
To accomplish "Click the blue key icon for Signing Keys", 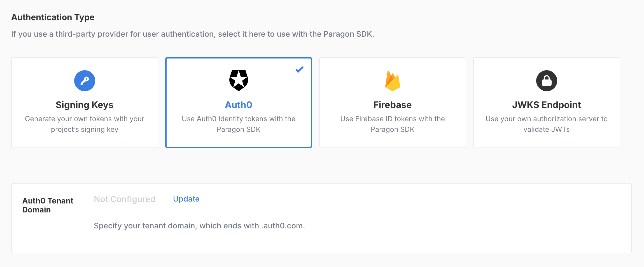I will [85, 81].
